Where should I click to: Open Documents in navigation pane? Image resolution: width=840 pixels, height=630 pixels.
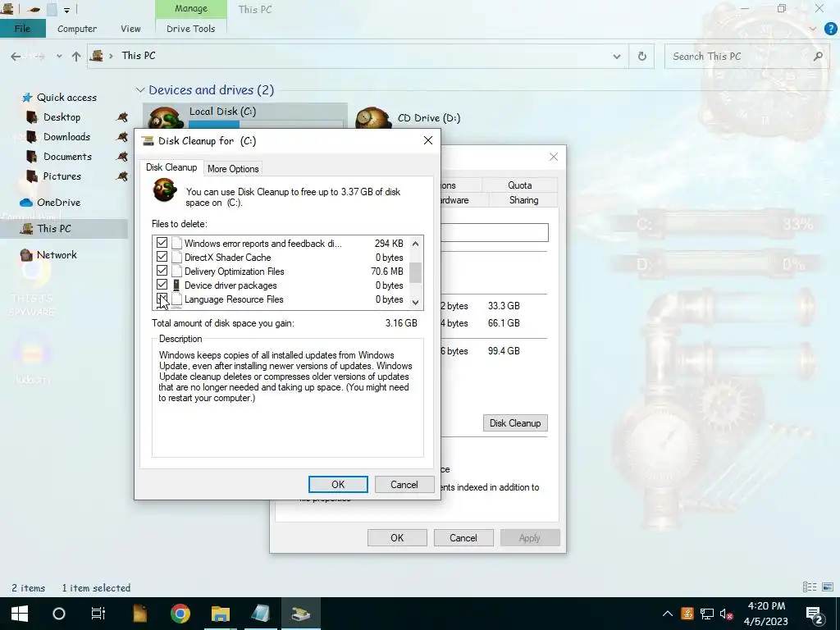pos(67,157)
